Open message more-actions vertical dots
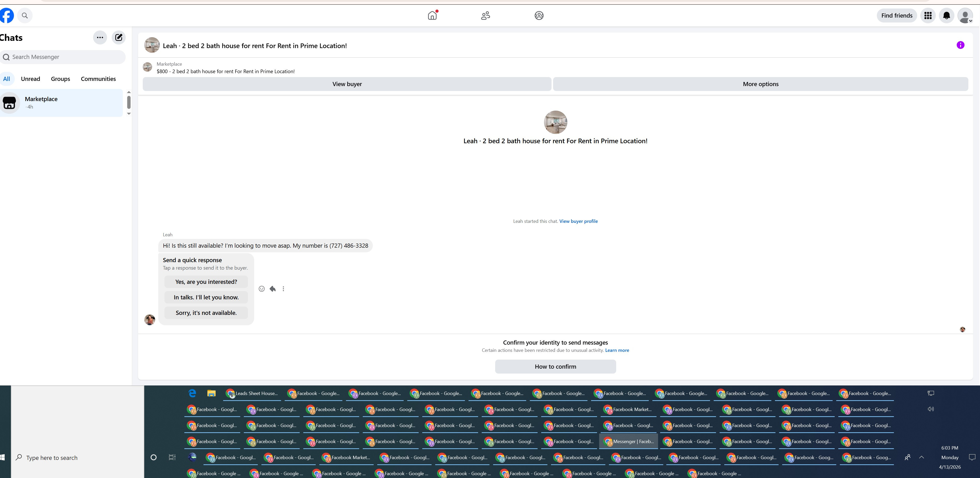The height and width of the screenshot is (478, 980). [x=283, y=289]
